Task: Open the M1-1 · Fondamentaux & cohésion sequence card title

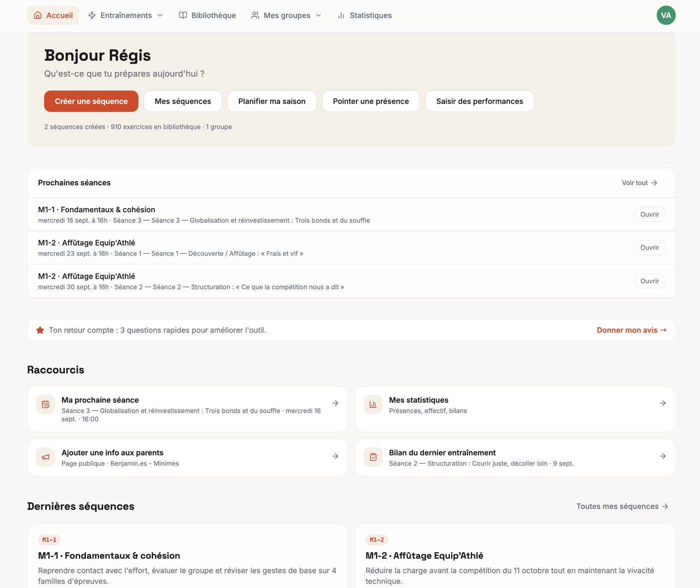Action: pyautogui.click(x=109, y=556)
